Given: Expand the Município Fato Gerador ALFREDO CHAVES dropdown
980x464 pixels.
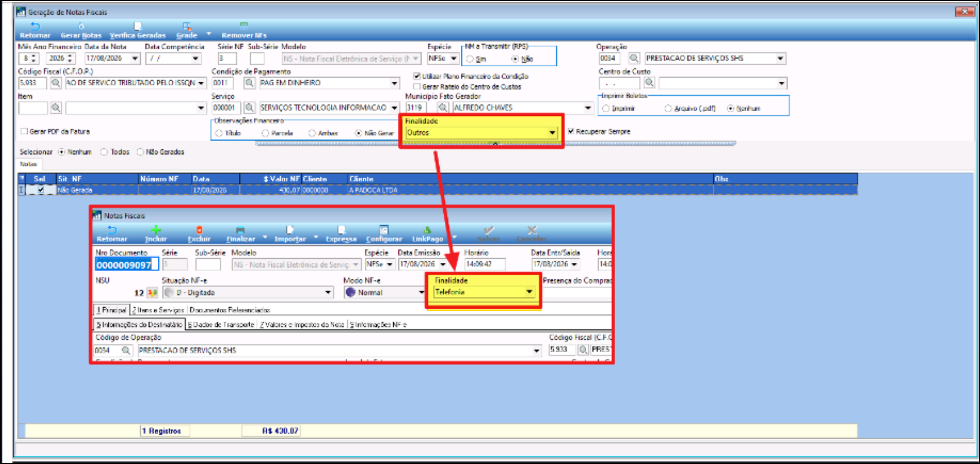Looking at the screenshot, I should (587, 108).
